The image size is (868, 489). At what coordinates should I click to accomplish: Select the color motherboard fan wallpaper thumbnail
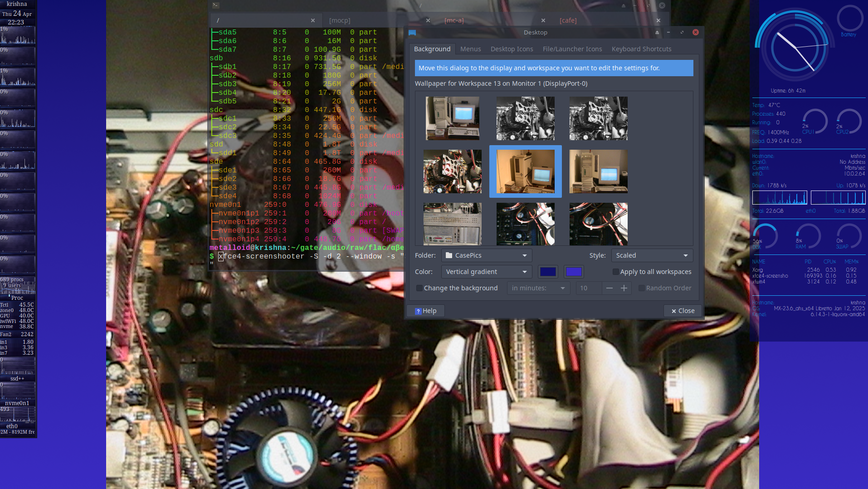[x=453, y=171]
